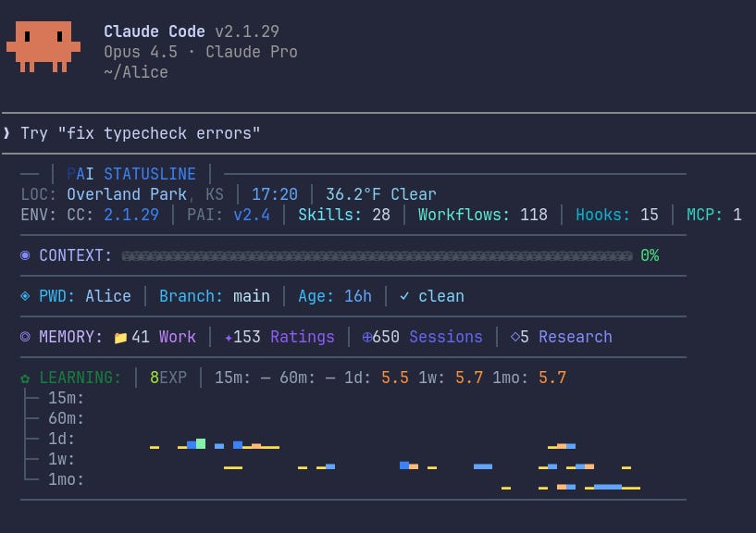Viewport: 756px width, 533px height.
Task: Click the "Claude Code" title text
Action: coord(155,31)
